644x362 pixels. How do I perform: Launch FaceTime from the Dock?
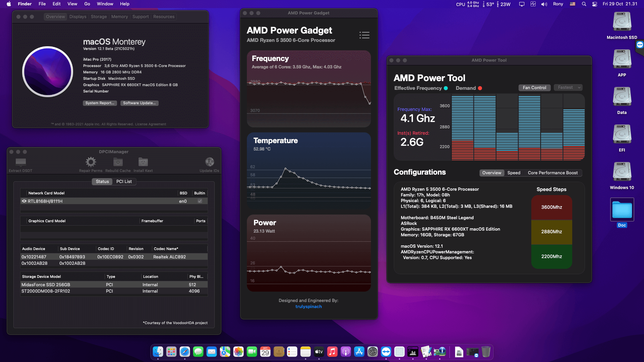tap(252, 352)
